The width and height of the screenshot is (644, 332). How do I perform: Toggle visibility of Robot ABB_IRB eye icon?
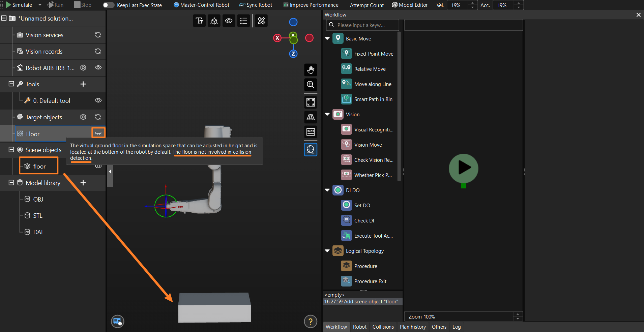click(x=98, y=68)
